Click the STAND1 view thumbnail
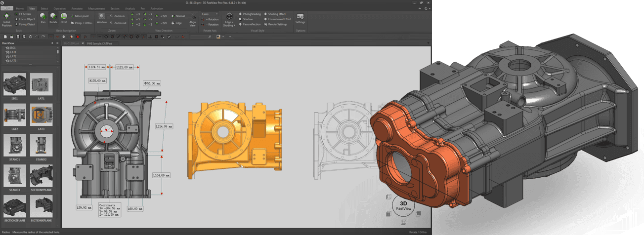 pyautogui.click(x=15, y=146)
